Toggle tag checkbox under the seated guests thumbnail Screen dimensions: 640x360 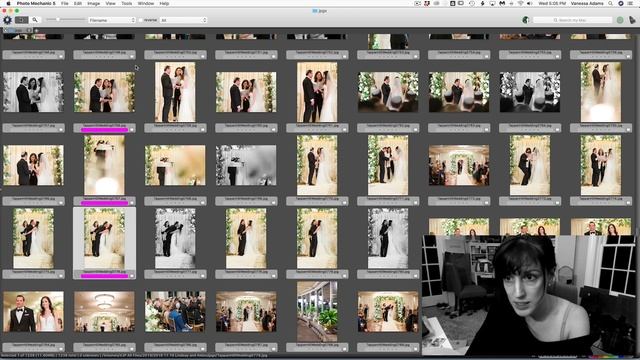click(x=202, y=349)
